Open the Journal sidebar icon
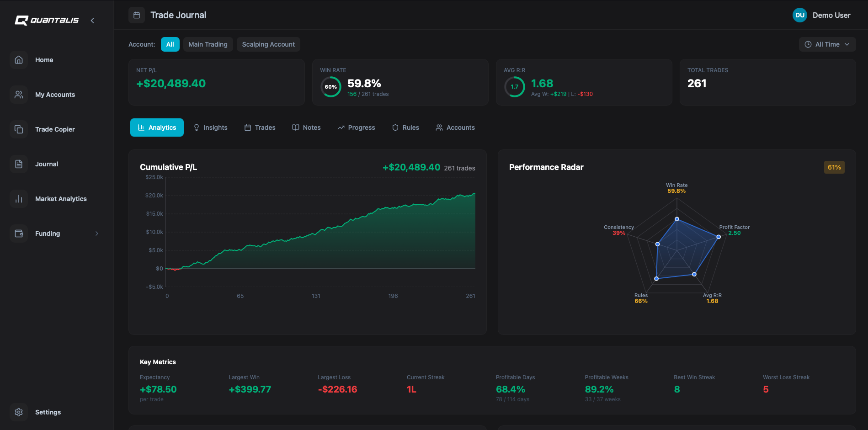The width and height of the screenshot is (868, 430). tap(19, 164)
